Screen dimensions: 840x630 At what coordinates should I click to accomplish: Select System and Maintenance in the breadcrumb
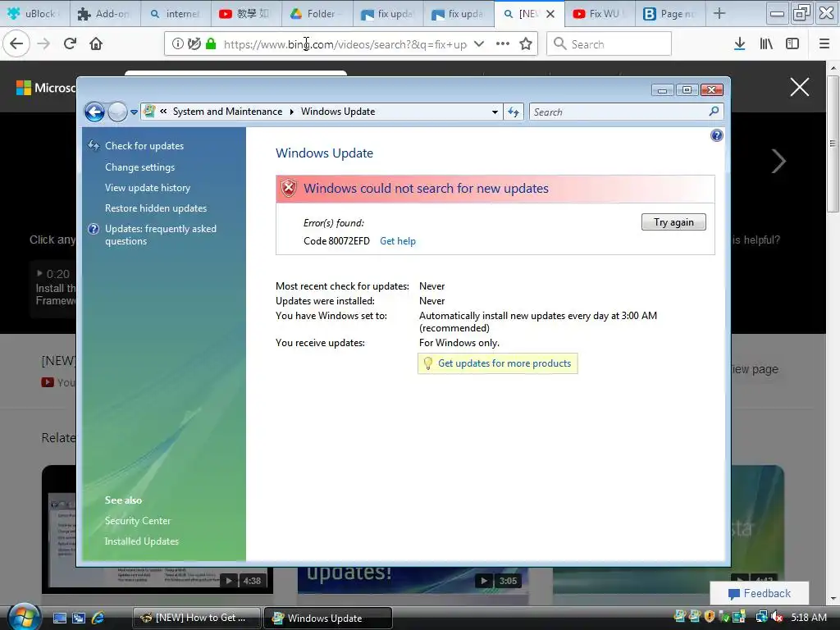[x=227, y=112]
